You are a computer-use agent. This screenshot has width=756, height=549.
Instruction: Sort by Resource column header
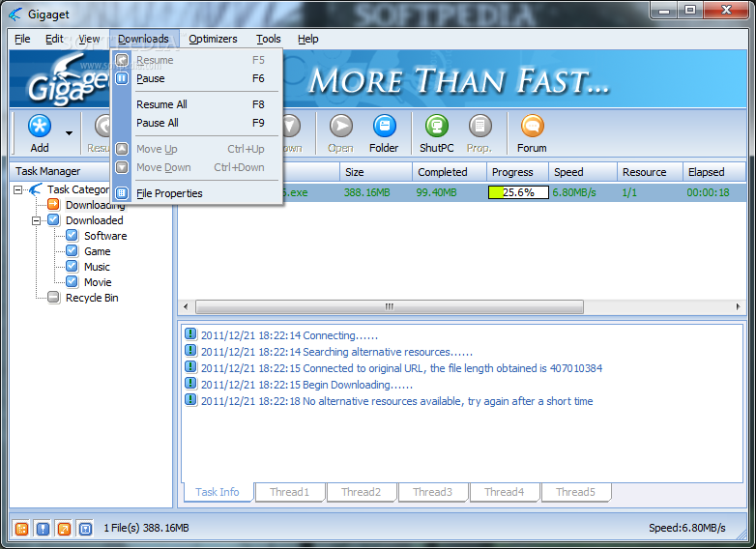650,172
